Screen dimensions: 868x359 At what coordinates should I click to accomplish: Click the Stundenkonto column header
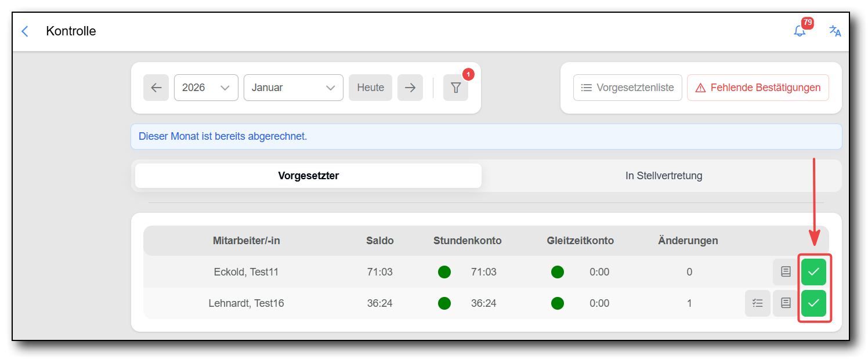(x=468, y=241)
